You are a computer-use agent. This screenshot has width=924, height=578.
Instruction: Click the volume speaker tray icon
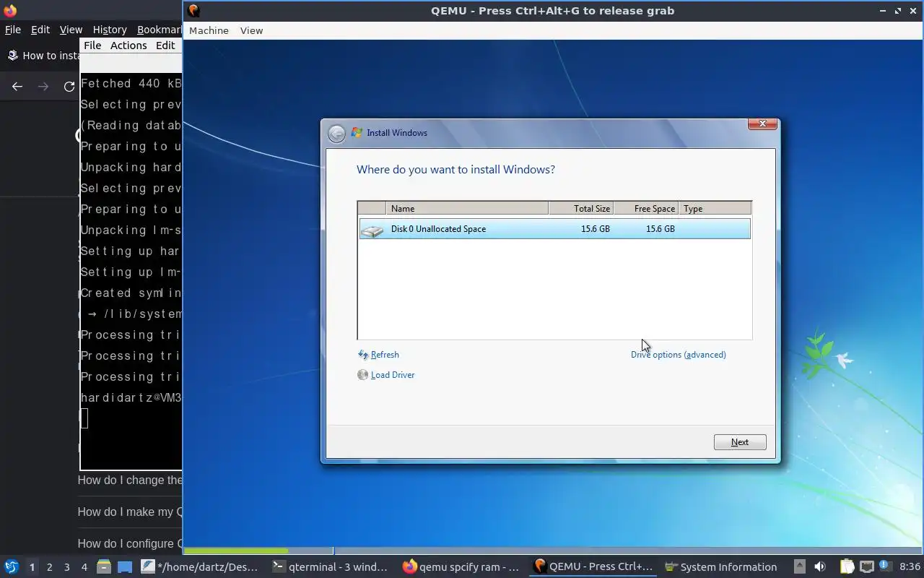click(x=820, y=567)
